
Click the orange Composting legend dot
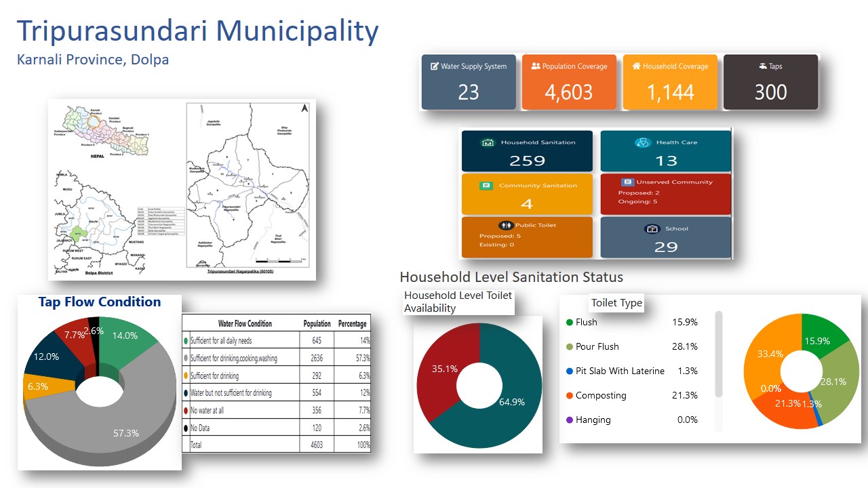click(x=570, y=396)
